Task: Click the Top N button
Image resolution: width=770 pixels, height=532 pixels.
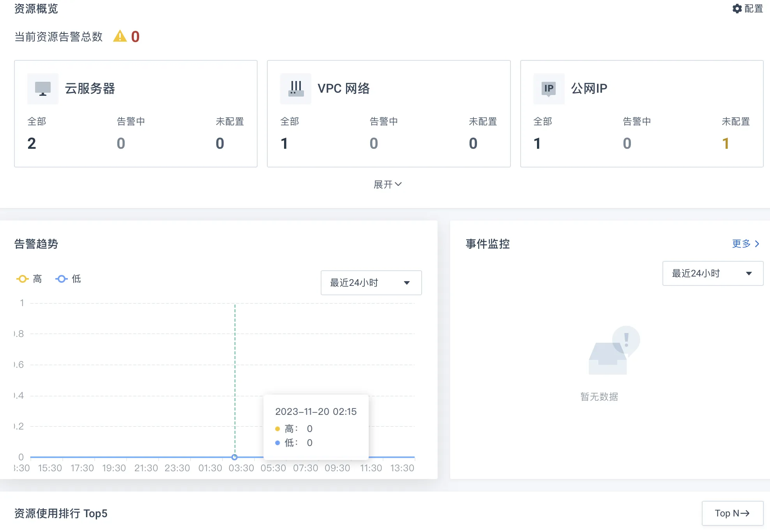Action: [732, 513]
